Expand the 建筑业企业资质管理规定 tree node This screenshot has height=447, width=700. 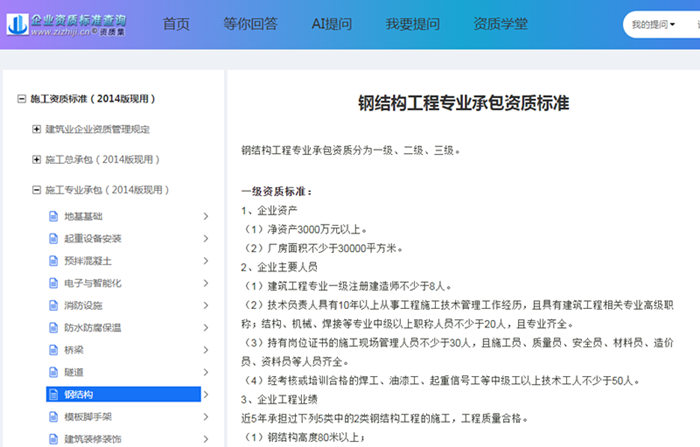pos(37,129)
